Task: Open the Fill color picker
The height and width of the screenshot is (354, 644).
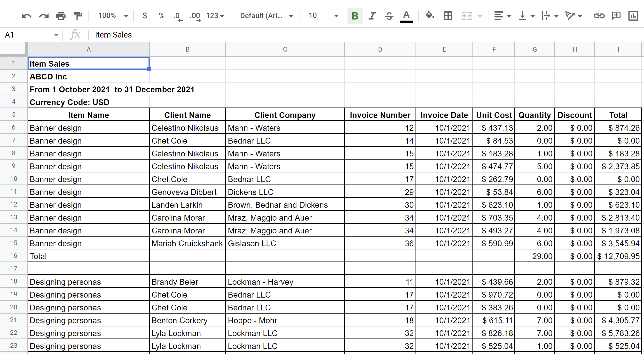Action: tap(430, 15)
